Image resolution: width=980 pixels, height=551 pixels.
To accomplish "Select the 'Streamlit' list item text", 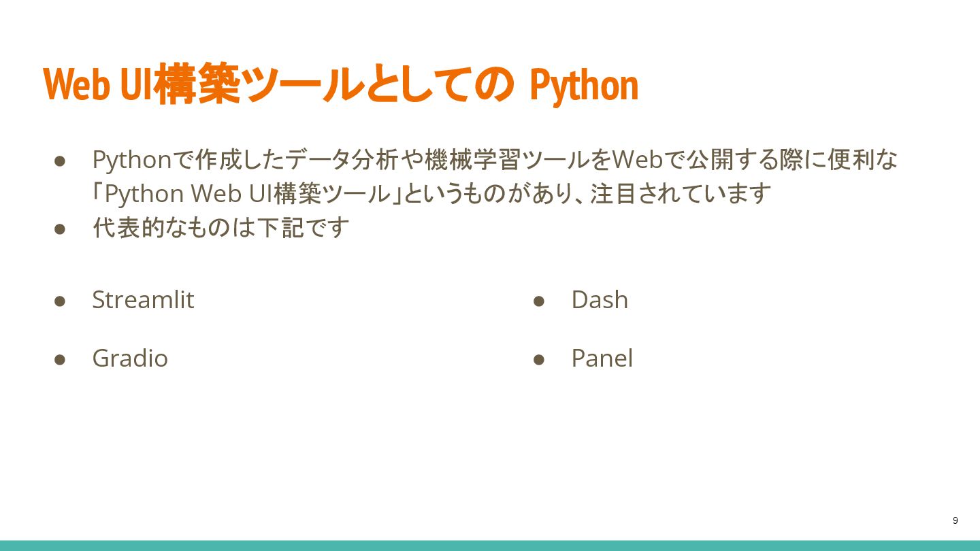I will 143,300.
